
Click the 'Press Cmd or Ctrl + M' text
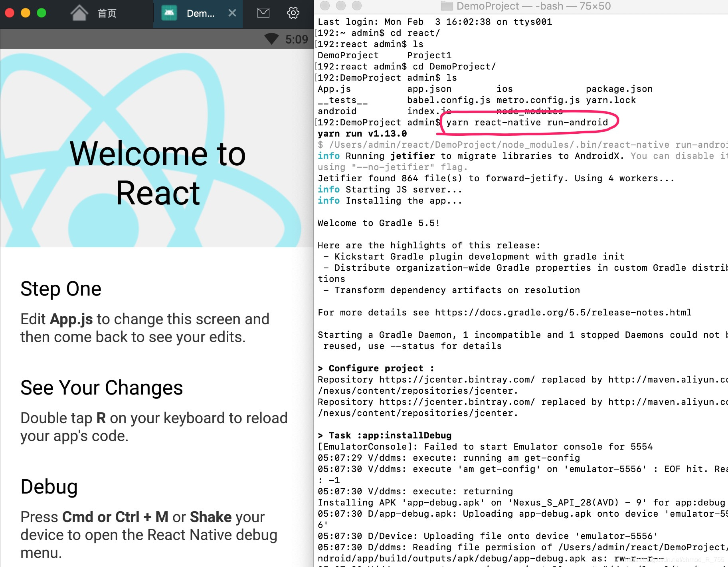(x=149, y=535)
